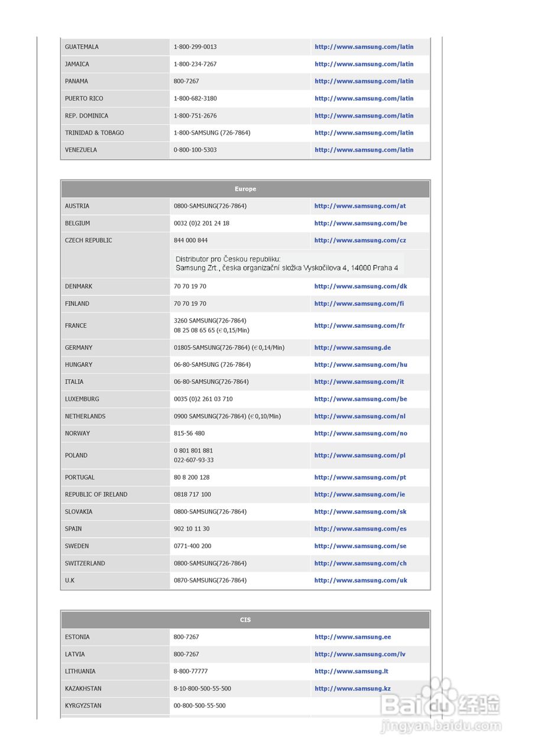Viewport: 535px width, 756px height.
Task: Select Poland number 0 801 801 881
Action: coord(193,451)
